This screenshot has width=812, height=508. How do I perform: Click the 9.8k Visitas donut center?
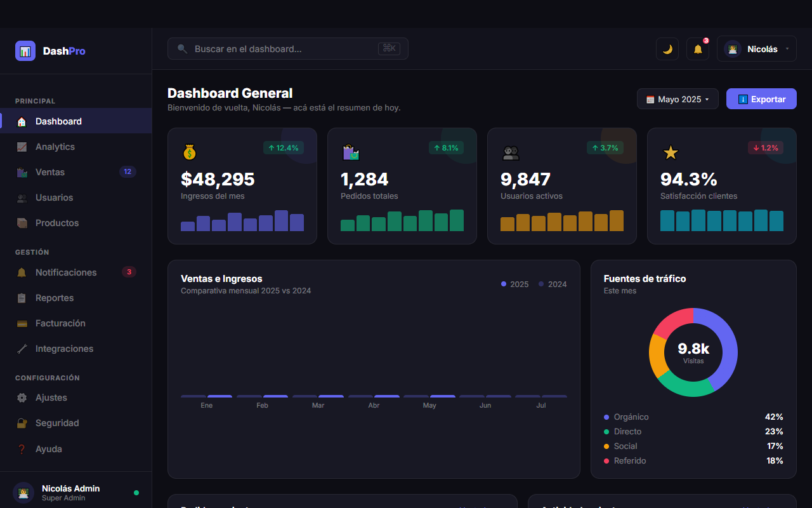(x=693, y=352)
